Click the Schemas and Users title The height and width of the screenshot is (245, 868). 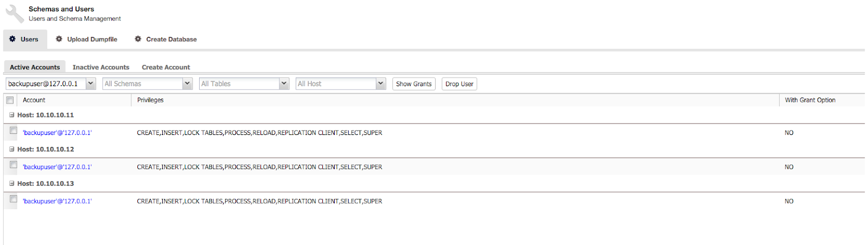[61, 9]
